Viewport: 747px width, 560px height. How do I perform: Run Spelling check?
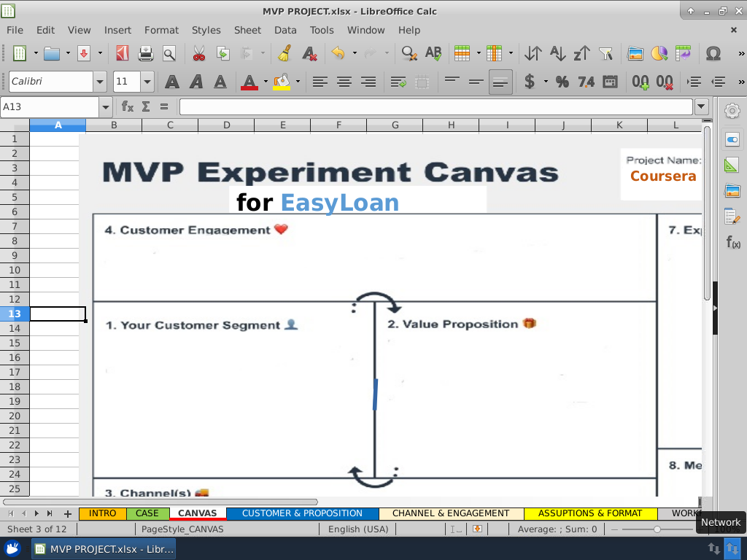click(x=433, y=53)
